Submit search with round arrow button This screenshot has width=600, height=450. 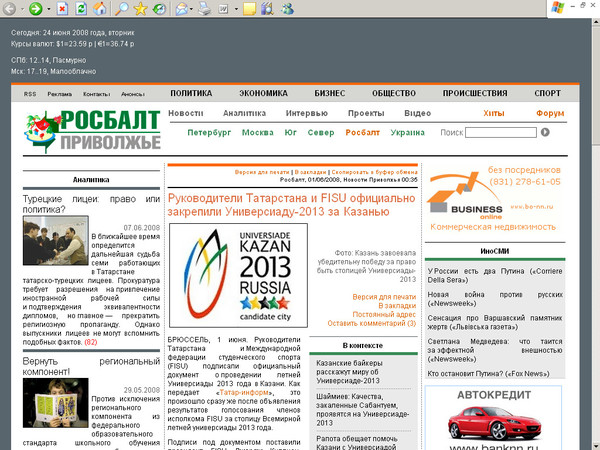tap(548, 132)
